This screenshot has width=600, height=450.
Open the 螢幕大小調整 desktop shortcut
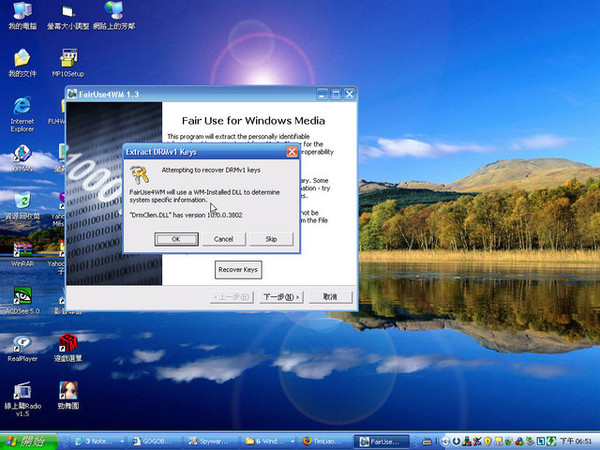(68, 17)
